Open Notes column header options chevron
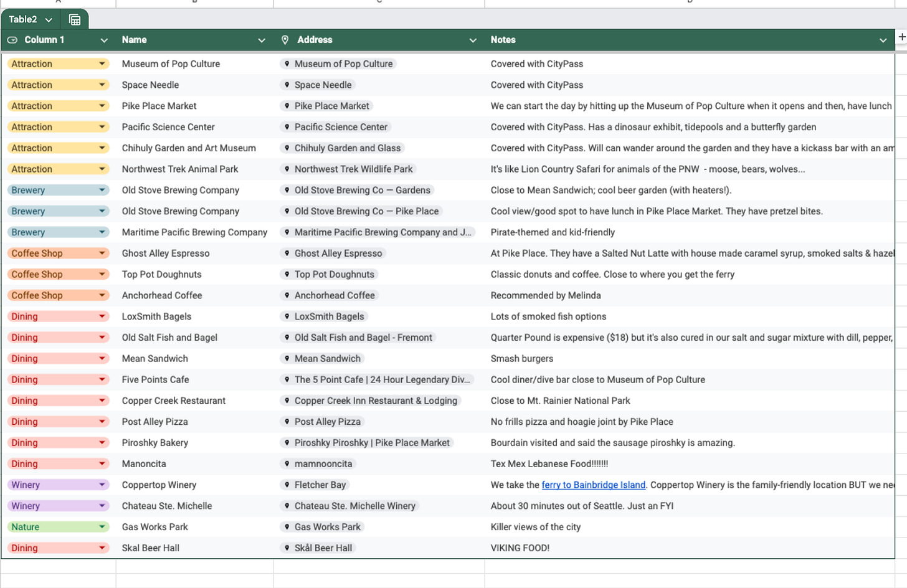This screenshot has width=907, height=588. [883, 40]
